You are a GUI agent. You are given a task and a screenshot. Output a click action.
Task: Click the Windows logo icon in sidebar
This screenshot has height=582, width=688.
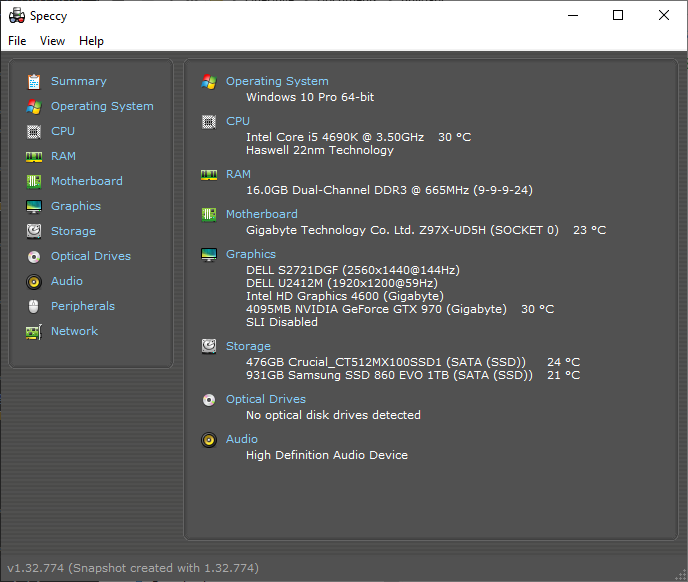tap(34, 106)
